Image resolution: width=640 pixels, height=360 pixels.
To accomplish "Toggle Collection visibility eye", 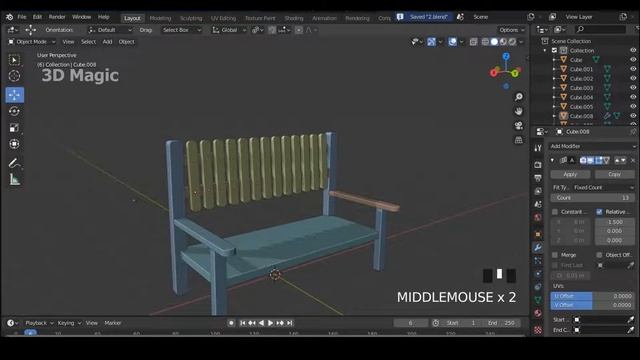I will [633, 50].
